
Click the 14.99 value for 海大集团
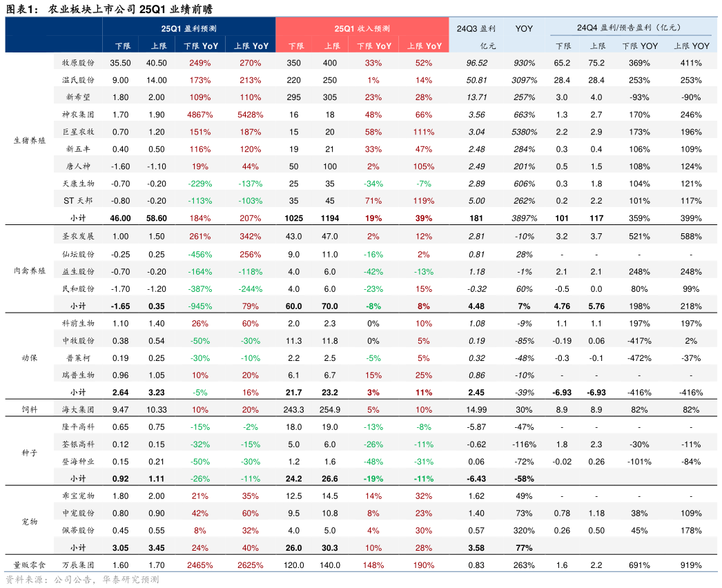pos(476,409)
